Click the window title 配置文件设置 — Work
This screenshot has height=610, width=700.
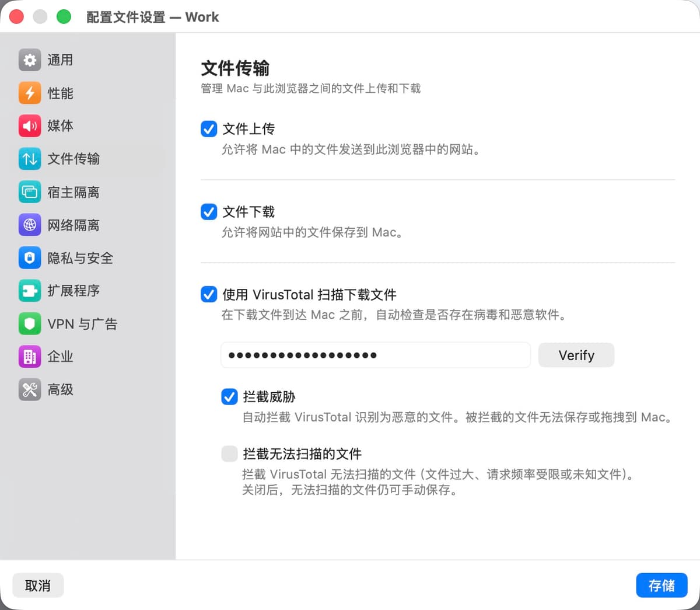[153, 17]
